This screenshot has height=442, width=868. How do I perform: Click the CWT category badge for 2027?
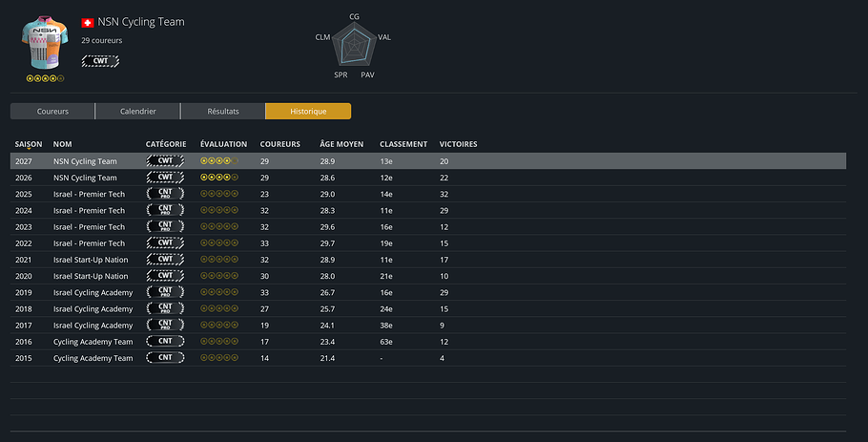(x=165, y=161)
